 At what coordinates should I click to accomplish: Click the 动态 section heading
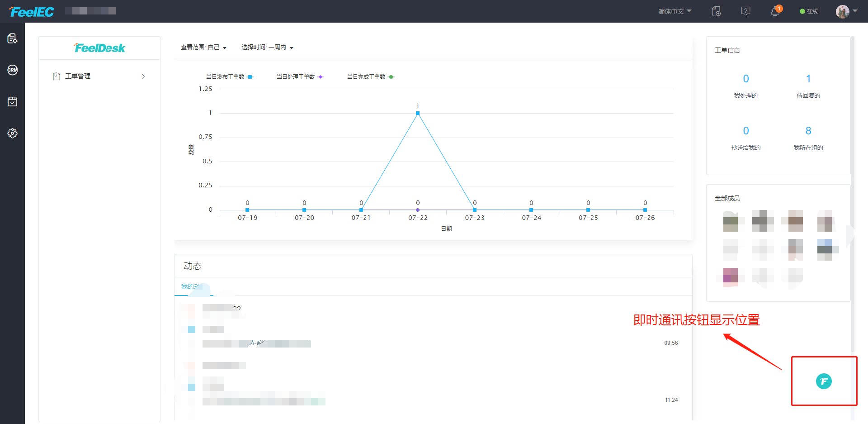pos(193,266)
